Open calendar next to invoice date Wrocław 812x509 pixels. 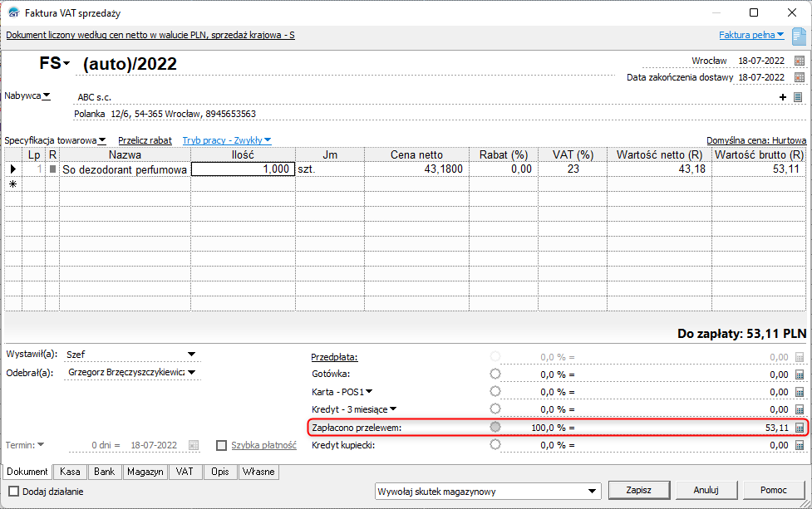pos(799,61)
